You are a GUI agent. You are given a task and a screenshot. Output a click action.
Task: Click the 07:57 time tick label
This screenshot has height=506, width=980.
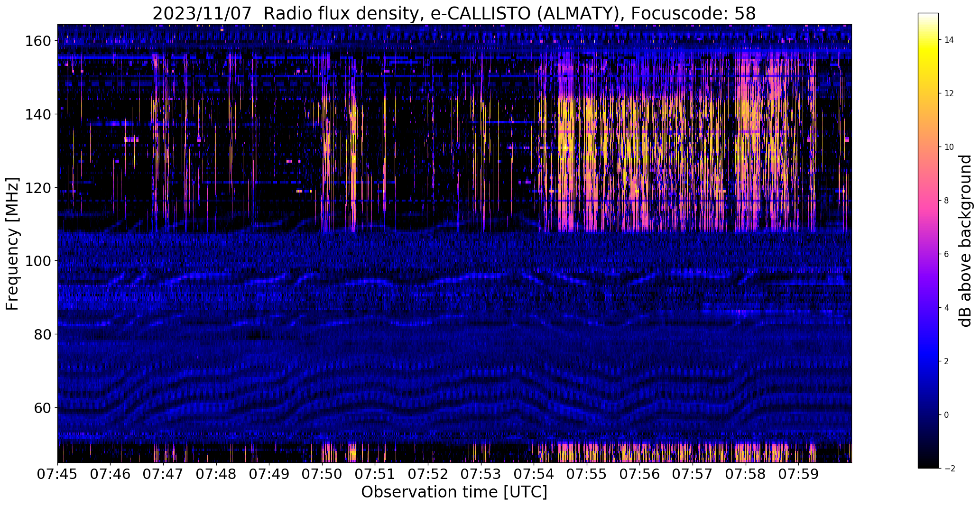[693, 474]
